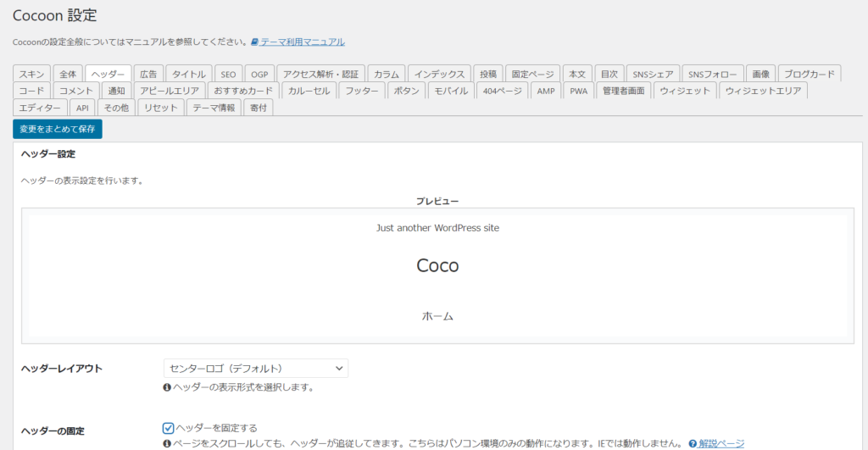The width and height of the screenshot is (868, 450).
Task: Open the 目次 tab
Action: [x=609, y=74]
